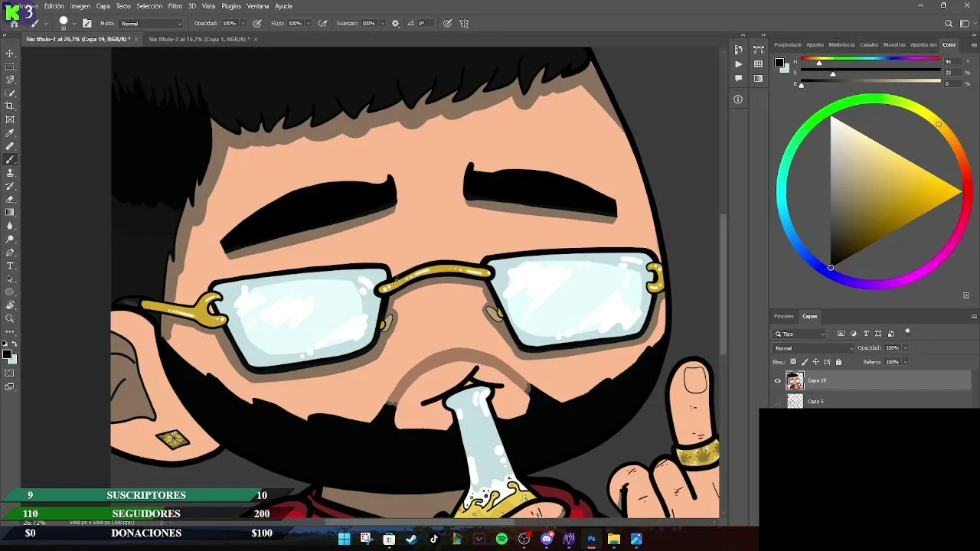
Task: Hide the Capa 19 layer
Action: click(778, 380)
